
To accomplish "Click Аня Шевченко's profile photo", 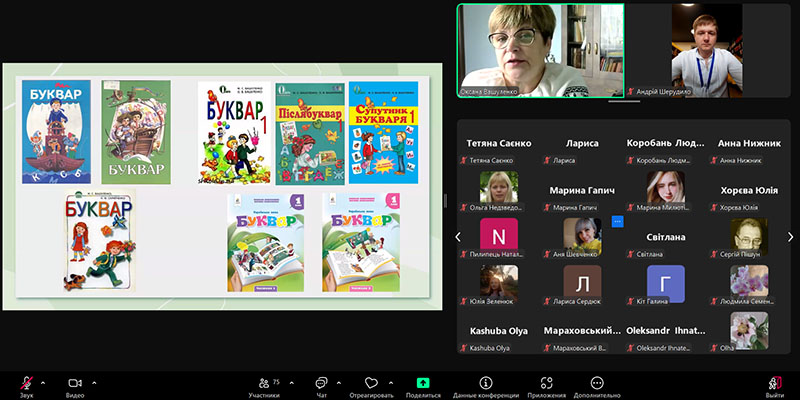I will (582, 236).
